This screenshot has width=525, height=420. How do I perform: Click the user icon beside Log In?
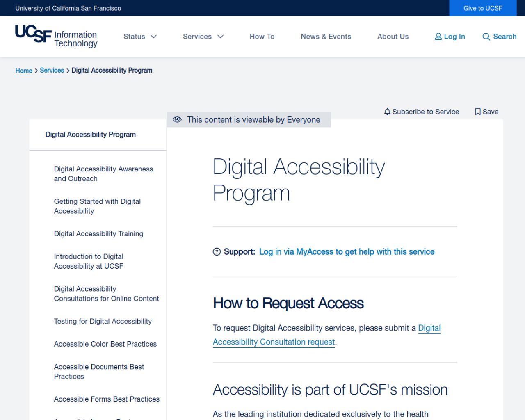pos(438,37)
